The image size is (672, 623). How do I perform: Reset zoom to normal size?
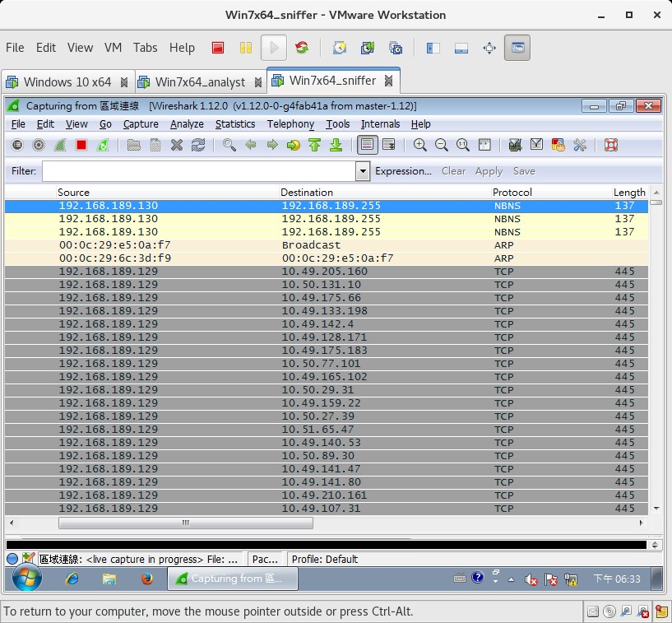pos(463,145)
